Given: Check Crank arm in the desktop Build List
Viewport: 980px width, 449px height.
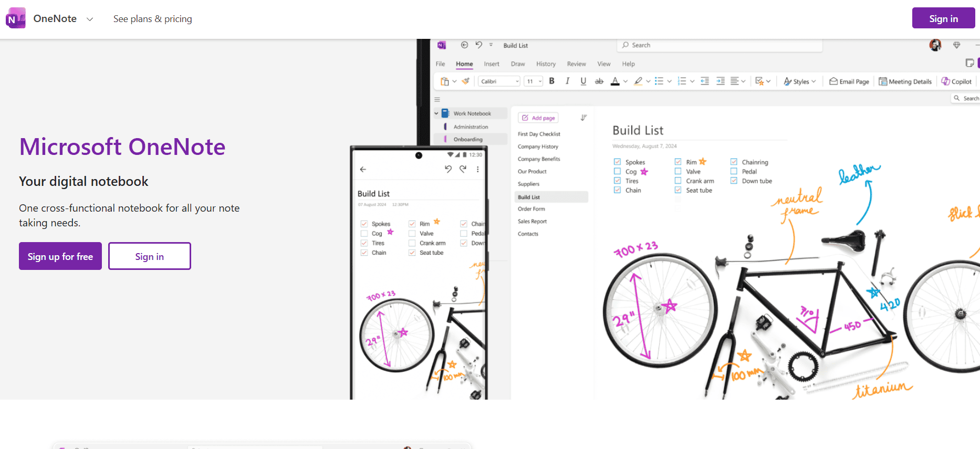Looking at the screenshot, I should click(678, 181).
